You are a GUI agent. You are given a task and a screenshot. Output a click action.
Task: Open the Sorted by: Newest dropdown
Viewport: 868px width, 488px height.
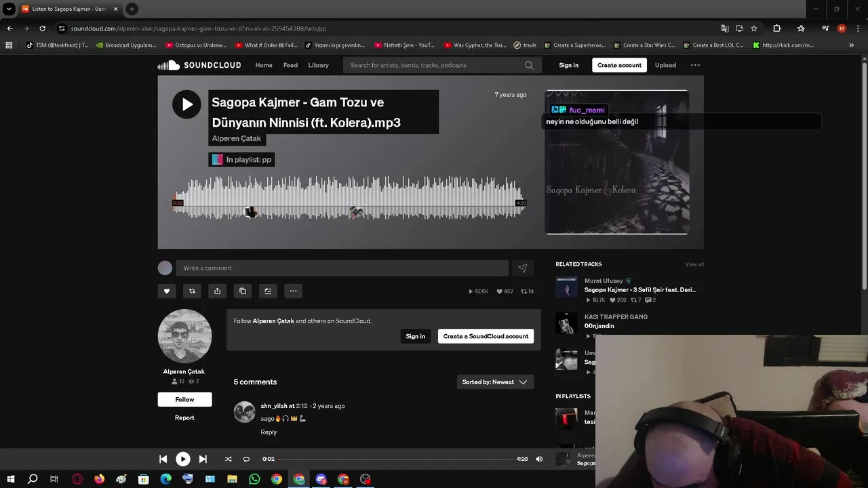[x=495, y=382]
